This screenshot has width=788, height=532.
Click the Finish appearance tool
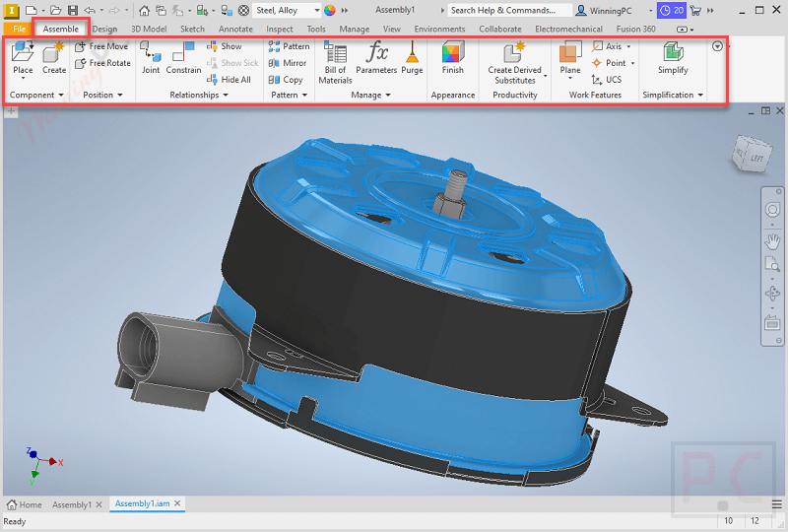pyautogui.click(x=453, y=58)
